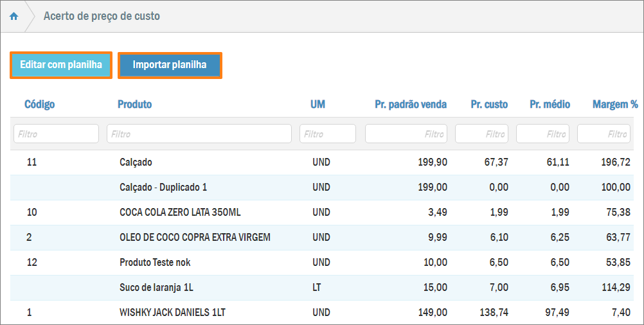This screenshot has height=325, width=644.
Task: Open Acerto de preço de custo breadcrumb
Action: point(102,16)
